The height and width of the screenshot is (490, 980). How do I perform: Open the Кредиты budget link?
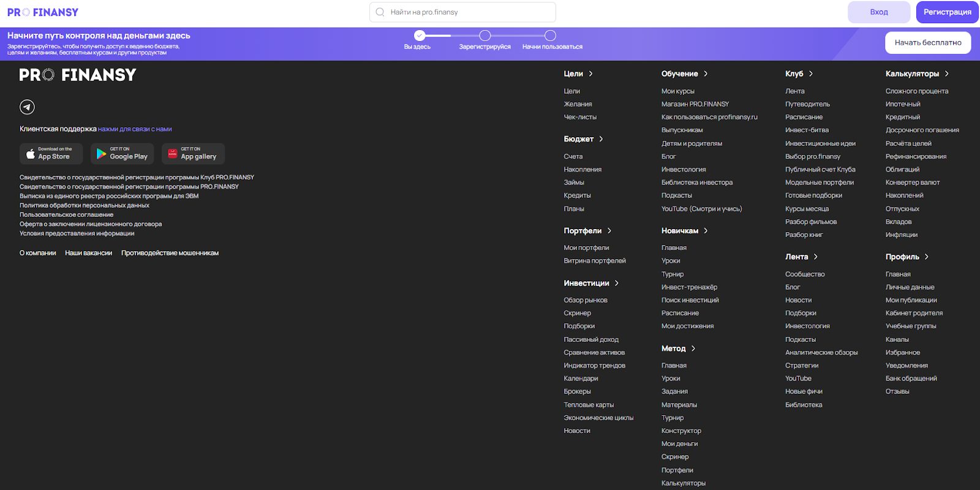tap(577, 195)
